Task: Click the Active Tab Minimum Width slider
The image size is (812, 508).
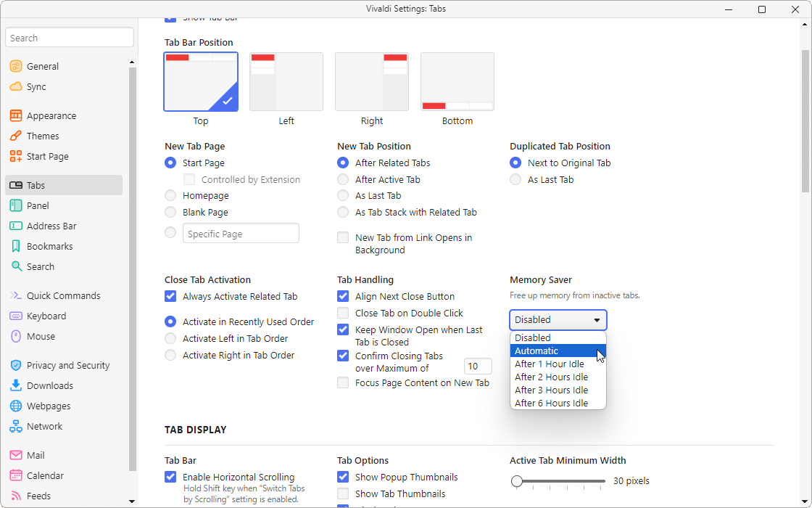Action: click(558, 481)
